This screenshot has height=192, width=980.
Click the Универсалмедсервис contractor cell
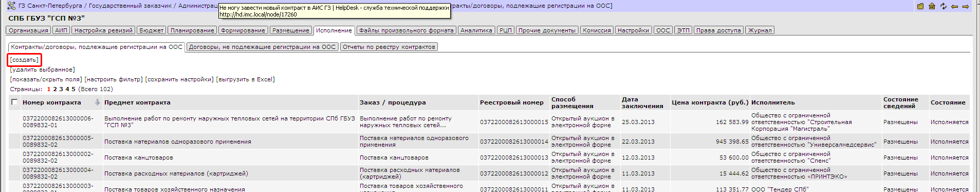tap(813, 142)
